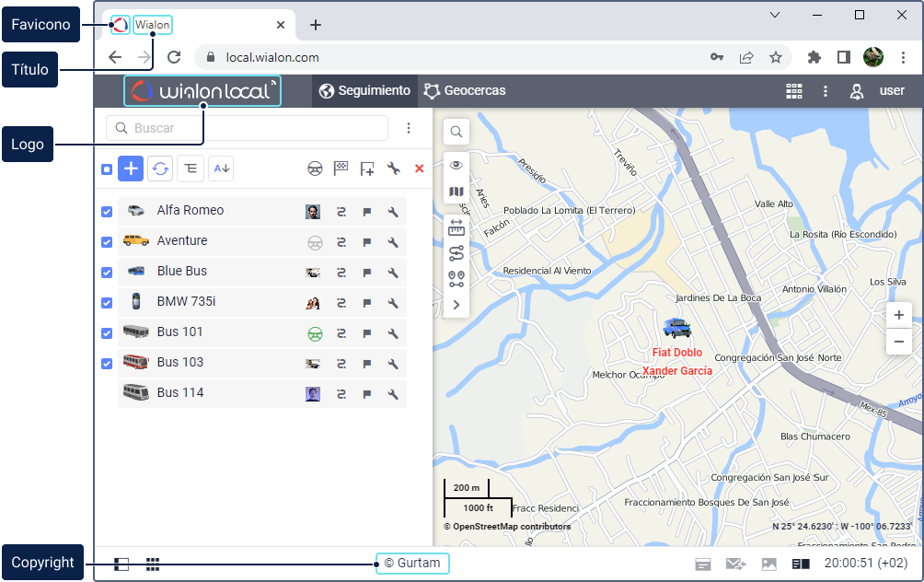Screen dimensions: 924x582
Task: Click the steering wheel driver header icon
Action: click(x=316, y=169)
